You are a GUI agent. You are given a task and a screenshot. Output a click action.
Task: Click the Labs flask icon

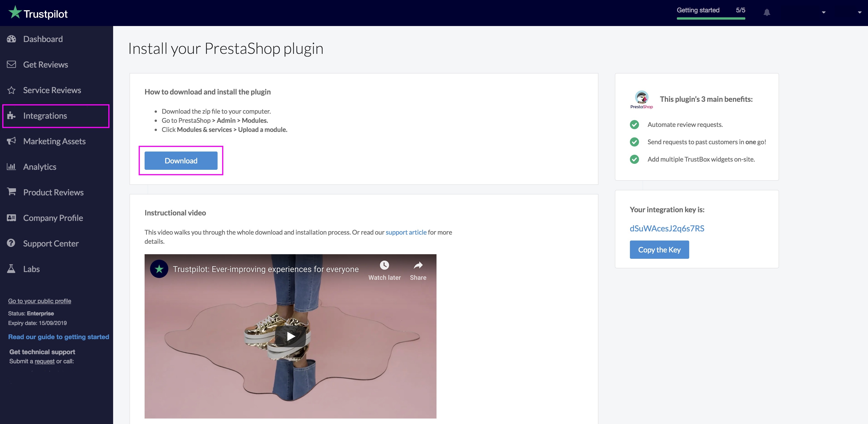coord(11,269)
